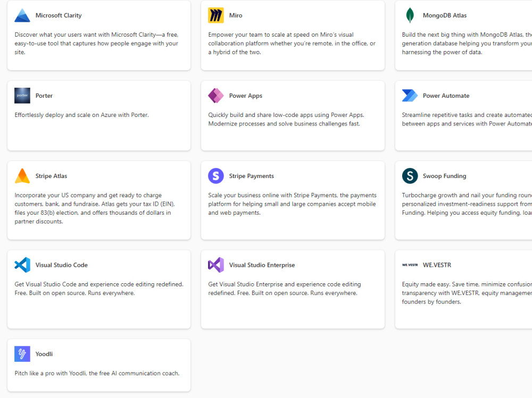Open the Yoodli card description text
Viewport: 532px width, 398px height.
(x=97, y=373)
